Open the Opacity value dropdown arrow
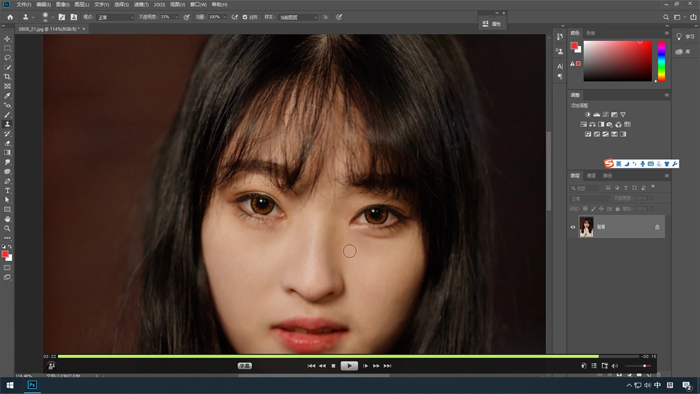Image resolution: width=700 pixels, height=394 pixels. tap(177, 17)
